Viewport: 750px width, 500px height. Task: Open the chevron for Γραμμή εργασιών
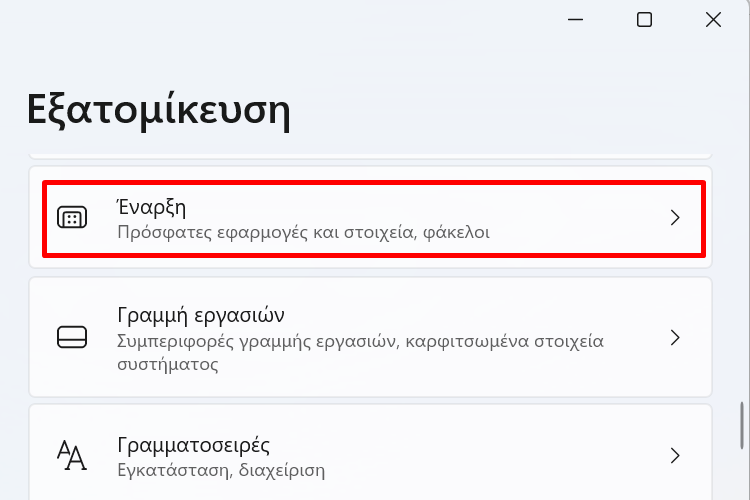click(675, 337)
